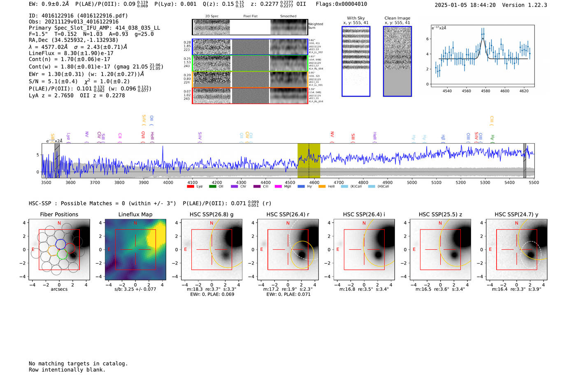Click the orange HeII legend swatch
Image resolution: width=576 pixels, height=392 pixels.
click(x=322, y=187)
